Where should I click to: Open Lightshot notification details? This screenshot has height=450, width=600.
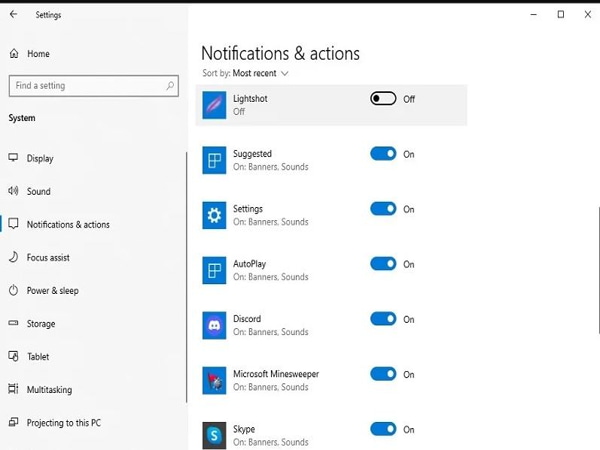point(331,105)
